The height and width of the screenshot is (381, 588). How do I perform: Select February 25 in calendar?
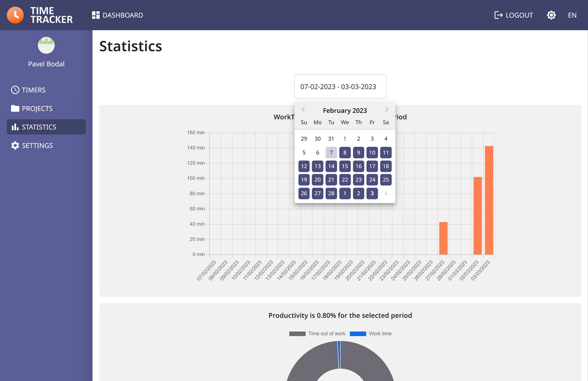click(386, 179)
